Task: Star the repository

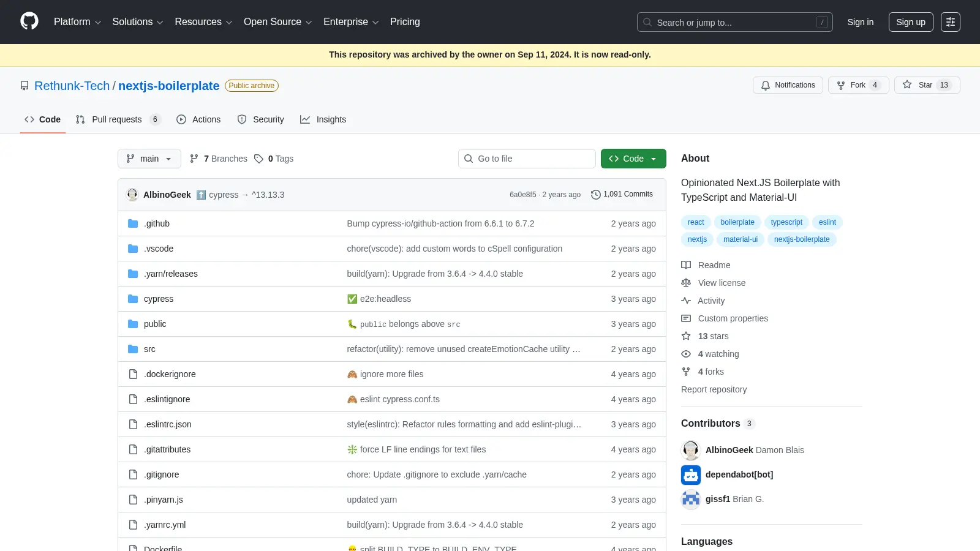Action: (927, 85)
